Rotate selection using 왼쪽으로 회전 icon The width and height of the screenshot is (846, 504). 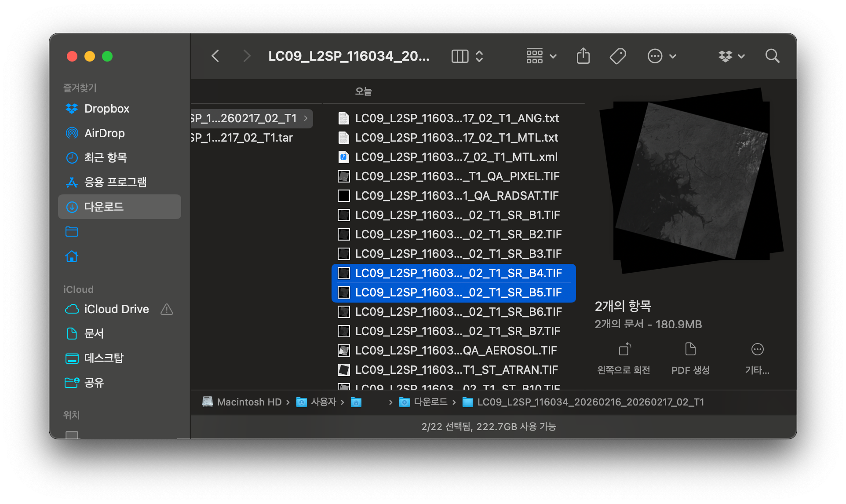[624, 357]
